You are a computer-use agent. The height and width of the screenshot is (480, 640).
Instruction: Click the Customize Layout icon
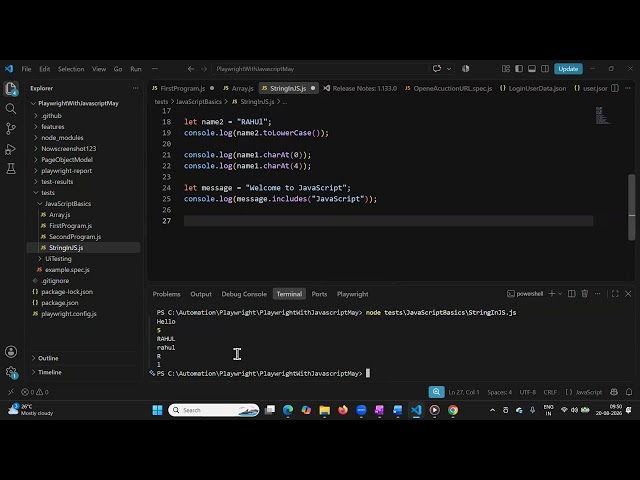point(506,69)
